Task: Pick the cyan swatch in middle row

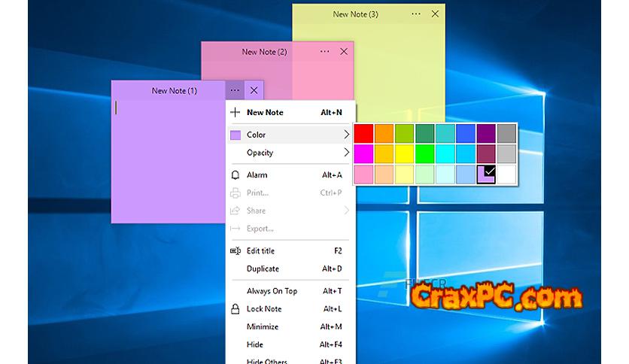Action: click(445, 154)
